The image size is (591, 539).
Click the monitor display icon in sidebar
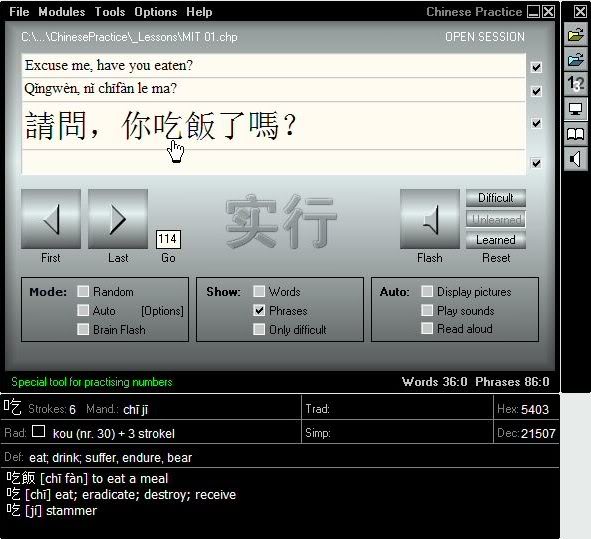point(576,109)
